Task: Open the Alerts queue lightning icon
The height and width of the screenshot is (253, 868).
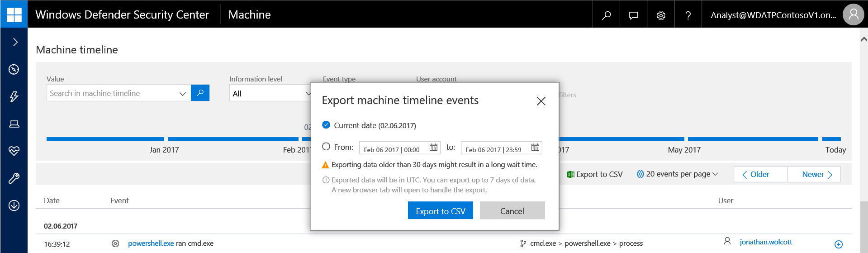Action: pos(14,96)
